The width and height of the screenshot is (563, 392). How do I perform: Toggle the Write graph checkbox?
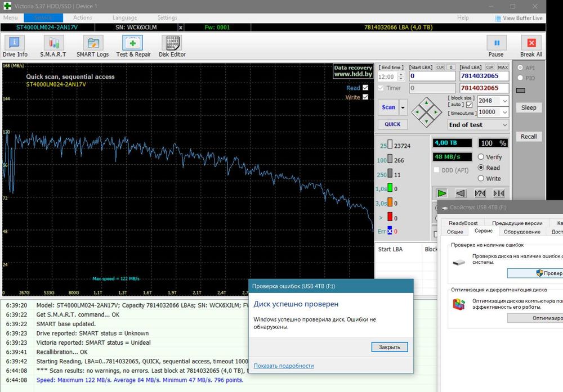(x=365, y=97)
